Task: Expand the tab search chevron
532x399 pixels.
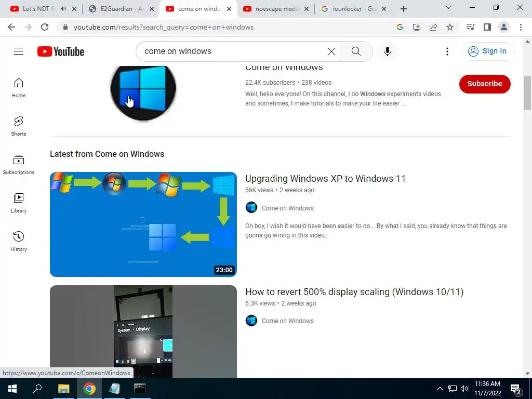Action: (448, 7)
